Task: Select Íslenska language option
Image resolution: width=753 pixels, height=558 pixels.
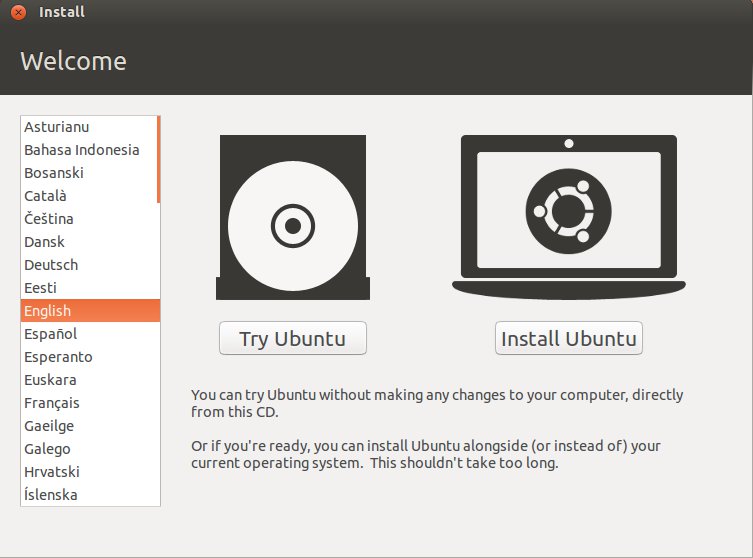Action: coord(90,495)
